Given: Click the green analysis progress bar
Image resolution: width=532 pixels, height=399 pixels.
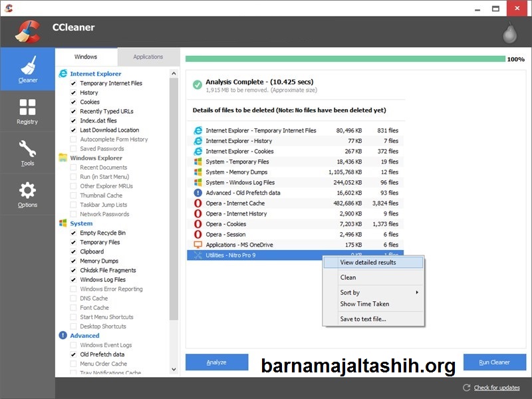Looking at the screenshot, I should (x=345, y=59).
